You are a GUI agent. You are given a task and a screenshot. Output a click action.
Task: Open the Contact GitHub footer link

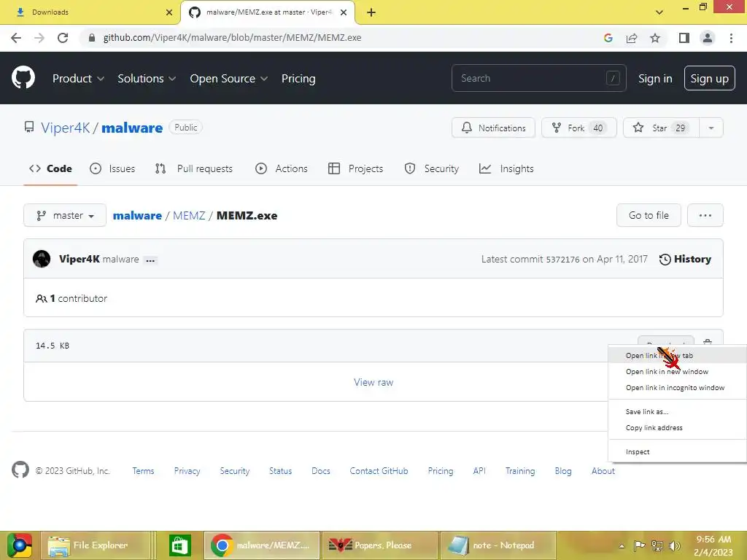(x=379, y=471)
